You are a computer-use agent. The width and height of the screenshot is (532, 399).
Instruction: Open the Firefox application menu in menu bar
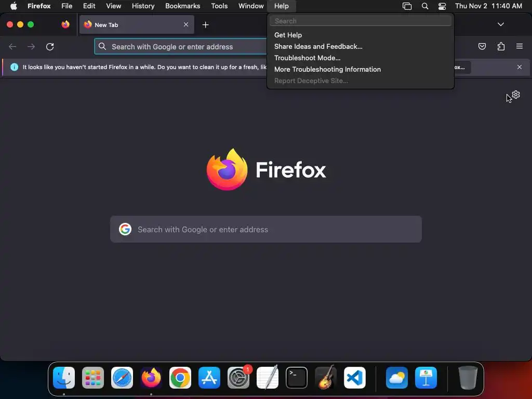click(39, 6)
